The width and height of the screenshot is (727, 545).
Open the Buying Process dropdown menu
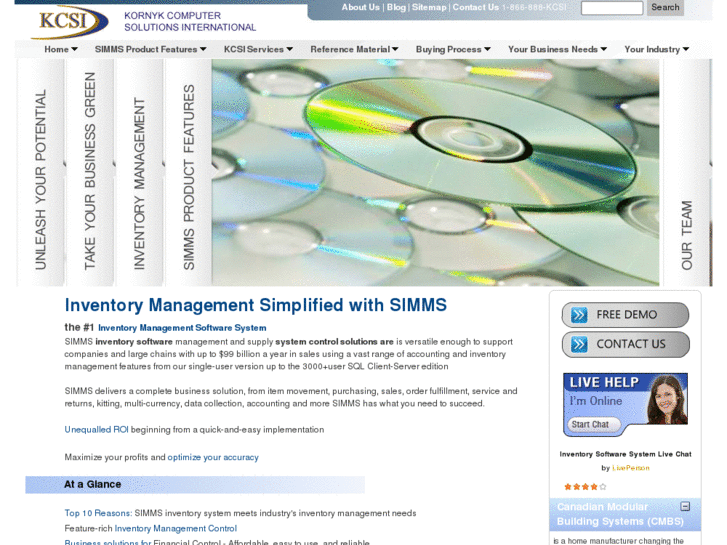tap(453, 49)
